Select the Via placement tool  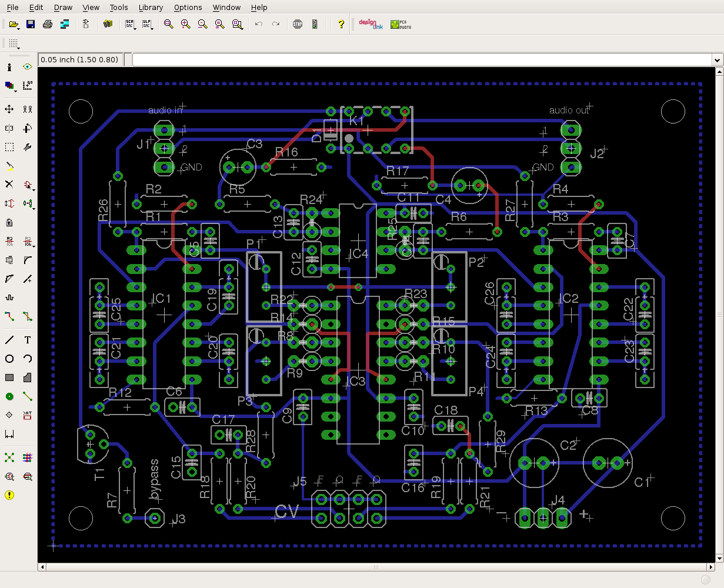(x=9, y=396)
